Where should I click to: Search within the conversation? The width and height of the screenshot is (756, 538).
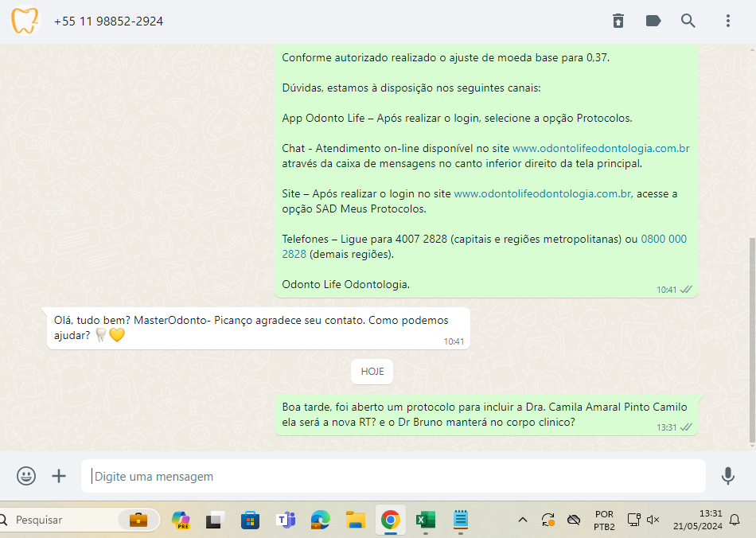click(x=688, y=21)
